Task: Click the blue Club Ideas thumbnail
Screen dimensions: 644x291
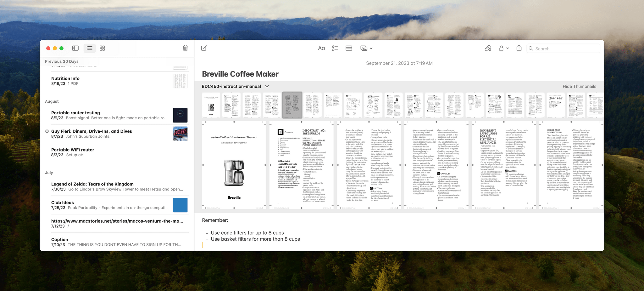Action: (x=180, y=205)
